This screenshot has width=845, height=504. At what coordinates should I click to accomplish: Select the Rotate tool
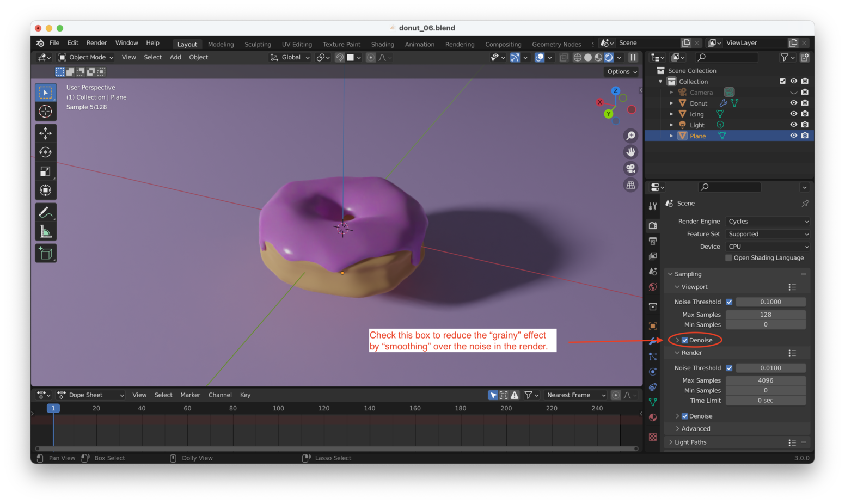pyautogui.click(x=46, y=152)
